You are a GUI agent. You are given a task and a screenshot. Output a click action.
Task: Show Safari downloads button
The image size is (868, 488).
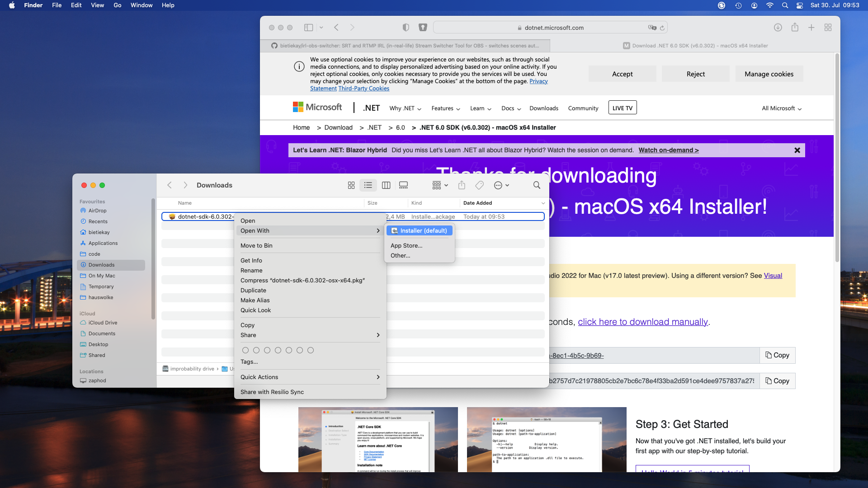pos(778,28)
